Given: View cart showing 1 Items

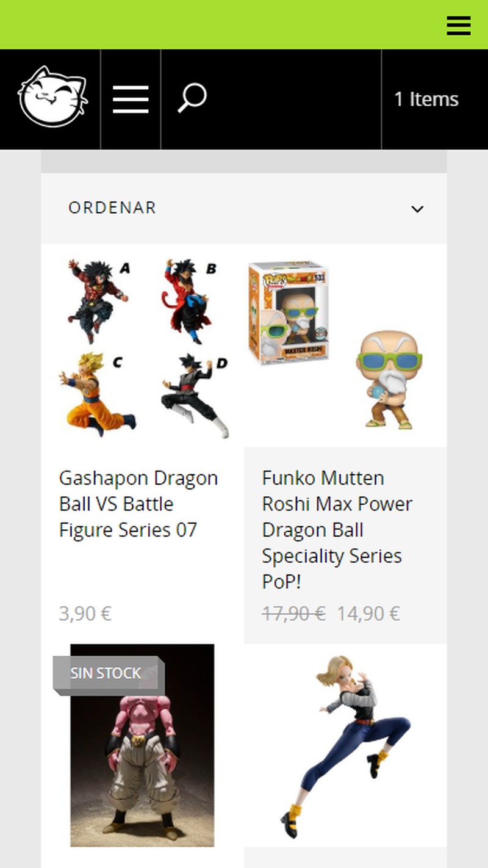Looking at the screenshot, I should pos(426,99).
